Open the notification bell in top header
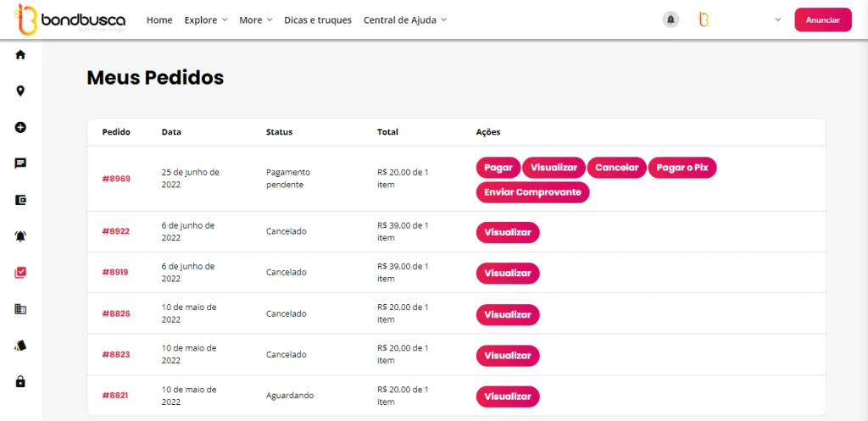 coord(670,19)
